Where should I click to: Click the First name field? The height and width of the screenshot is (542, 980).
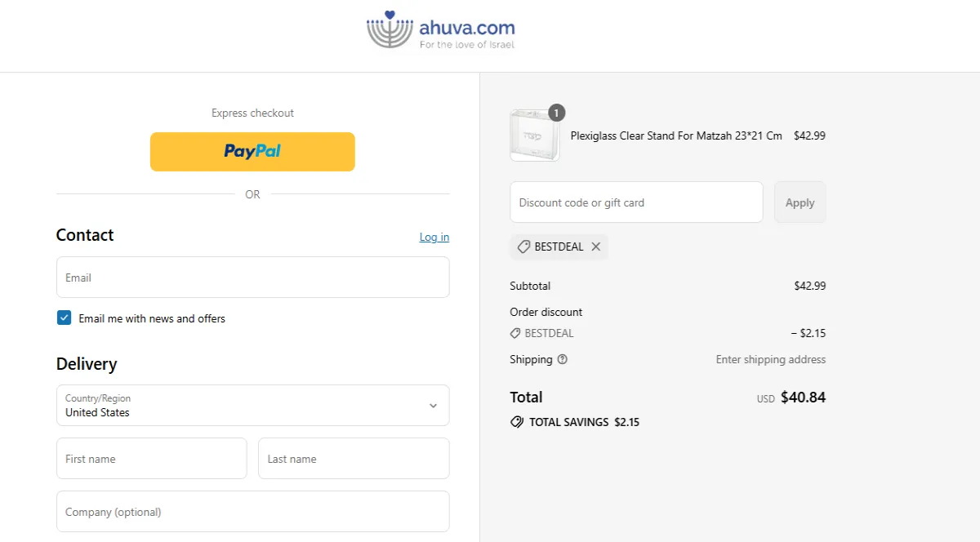tap(151, 458)
